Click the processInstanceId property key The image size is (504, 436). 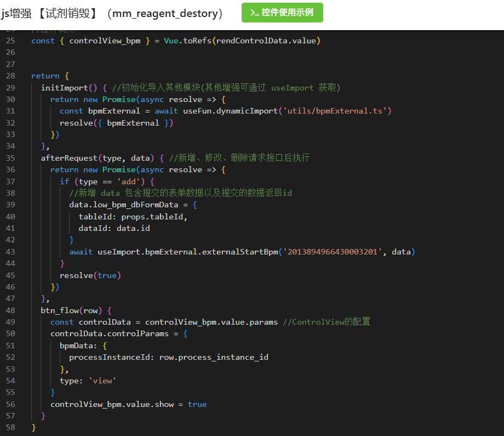112,357
